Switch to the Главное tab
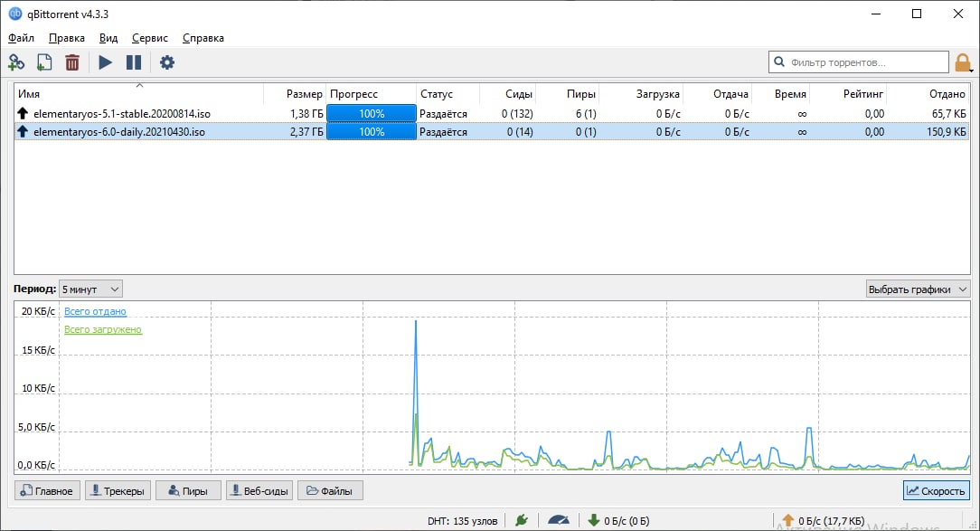Image resolution: width=980 pixels, height=531 pixels. 47,491
